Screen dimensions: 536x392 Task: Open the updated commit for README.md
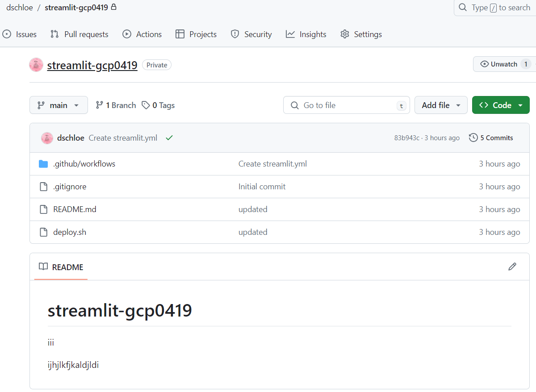[x=253, y=209]
